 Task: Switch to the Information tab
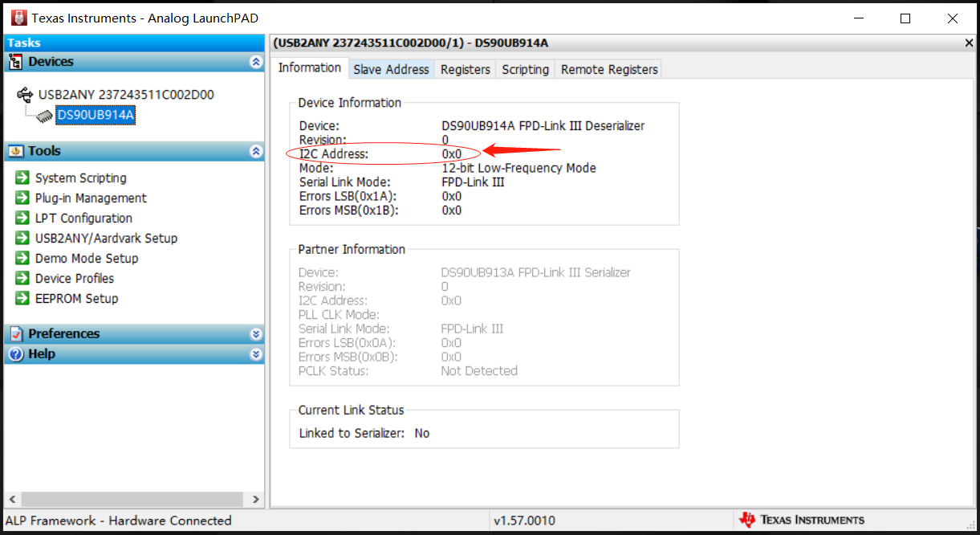[309, 67]
